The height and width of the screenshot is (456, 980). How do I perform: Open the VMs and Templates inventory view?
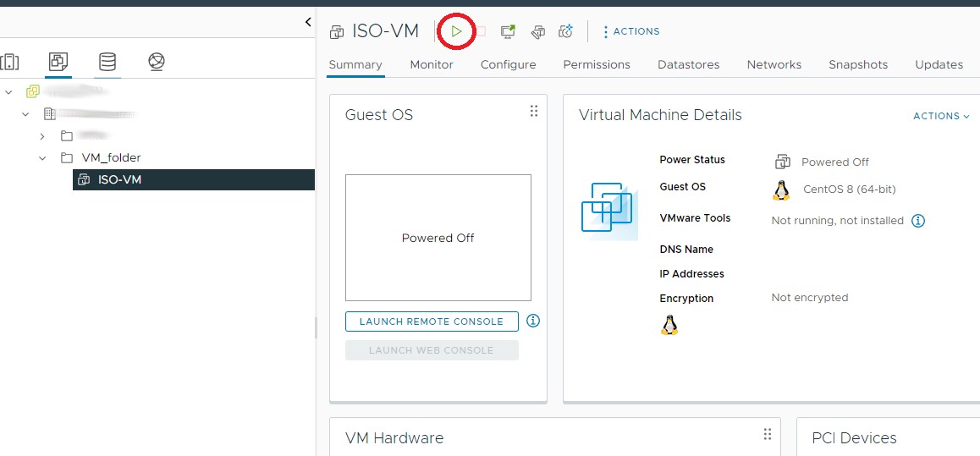point(58,62)
